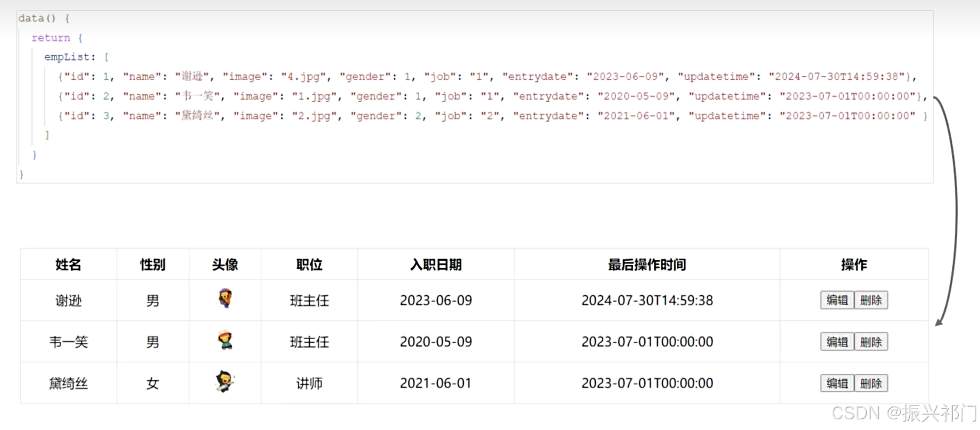Viewport: 980px width, 430px height.
Task: Click "2023-06-09" string in code
Action: 626,76
